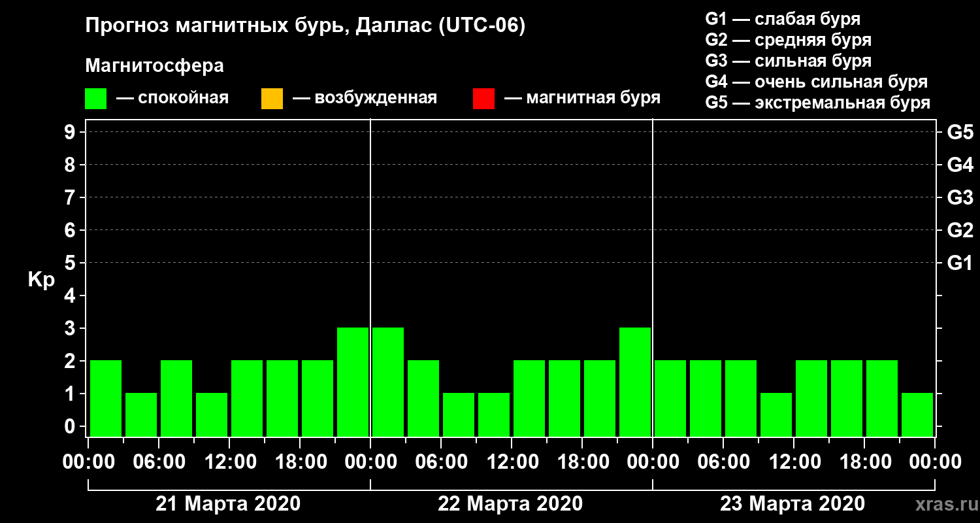
Task: Select the Kp 3 bar at 21:00 on 22 Марта
Action: click(635, 382)
